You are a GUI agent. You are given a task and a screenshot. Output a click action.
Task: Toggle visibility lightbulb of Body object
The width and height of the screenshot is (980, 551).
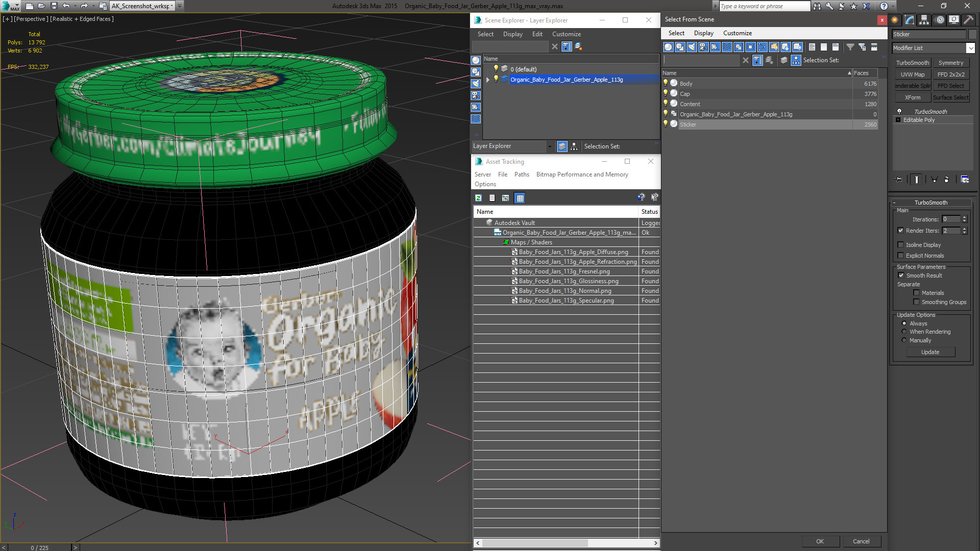pyautogui.click(x=666, y=83)
